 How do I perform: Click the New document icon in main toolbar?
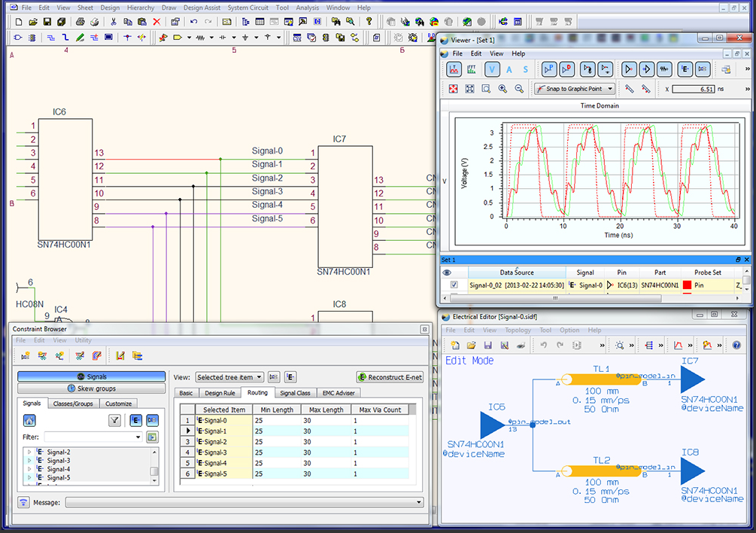19,22
